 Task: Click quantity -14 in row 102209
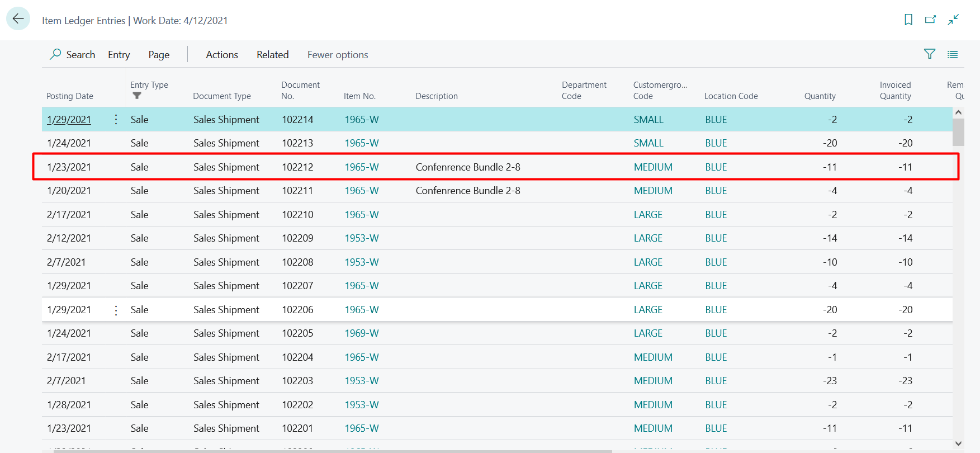tap(830, 238)
